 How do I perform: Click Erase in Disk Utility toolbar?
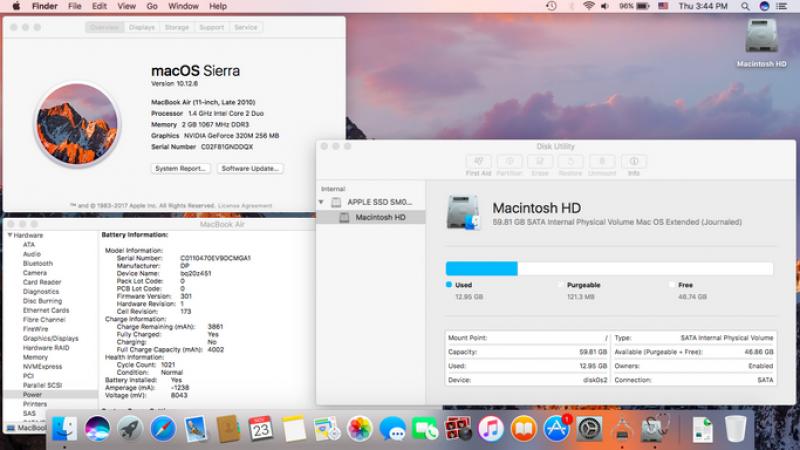540,166
